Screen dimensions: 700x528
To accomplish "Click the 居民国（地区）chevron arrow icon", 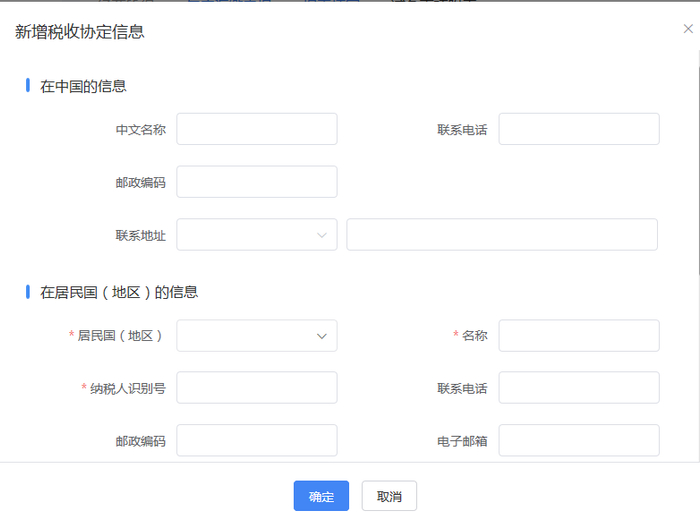I will [322, 336].
